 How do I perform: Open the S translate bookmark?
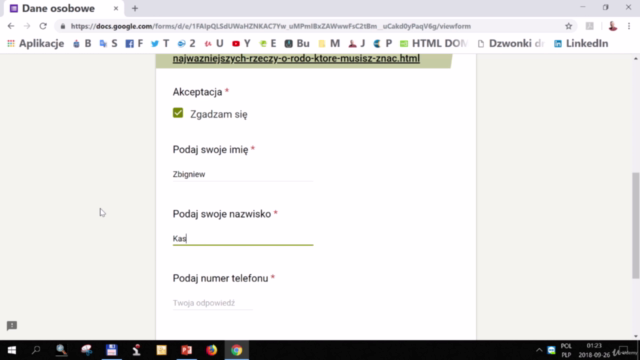108,43
